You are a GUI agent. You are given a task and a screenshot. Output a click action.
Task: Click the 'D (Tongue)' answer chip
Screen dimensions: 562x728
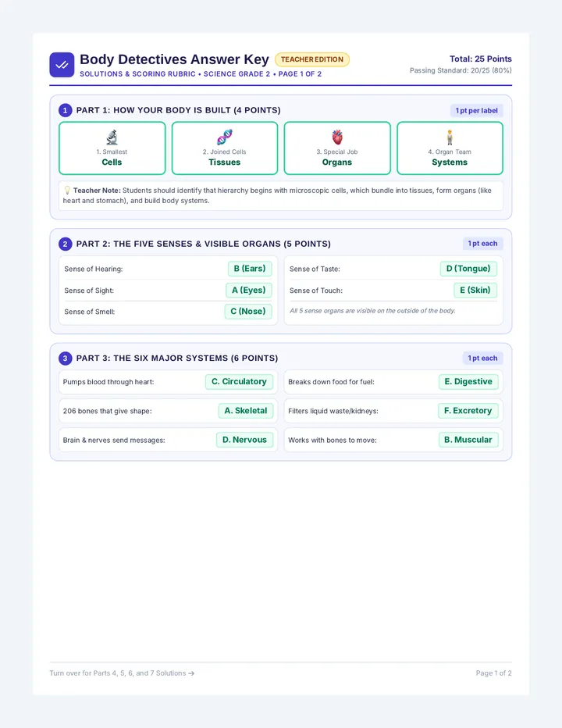pyautogui.click(x=468, y=269)
